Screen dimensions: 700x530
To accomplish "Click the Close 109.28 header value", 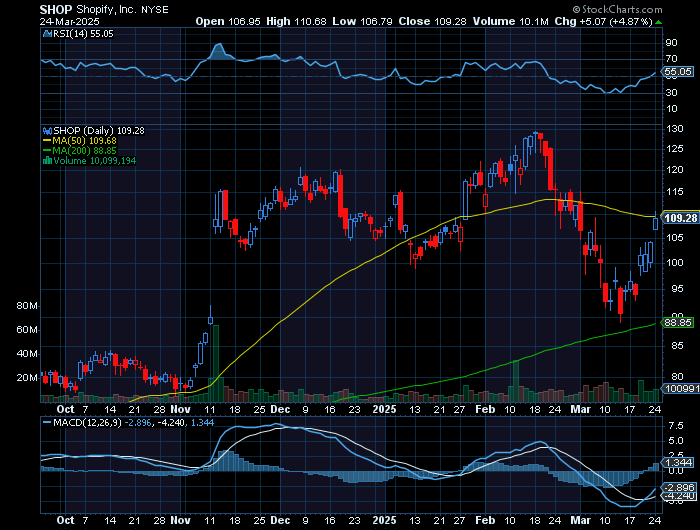I will pyautogui.click(x=433, y=21).
